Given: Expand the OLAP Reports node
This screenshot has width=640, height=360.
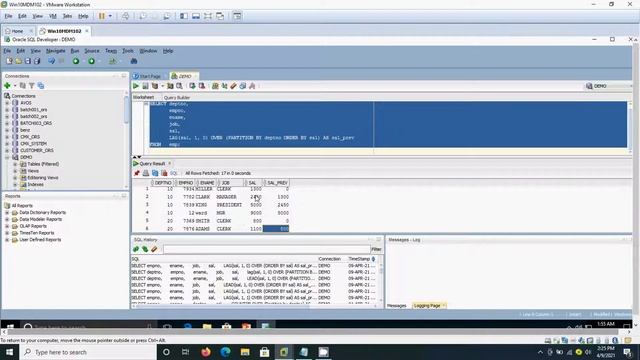Looking at the screenshot, I should (7, 226).
